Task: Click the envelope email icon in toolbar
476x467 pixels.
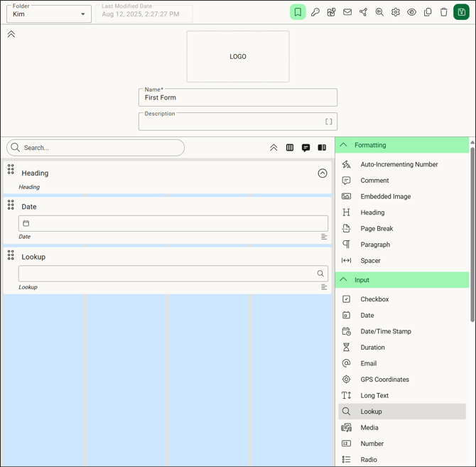Action: click(347, 12)
